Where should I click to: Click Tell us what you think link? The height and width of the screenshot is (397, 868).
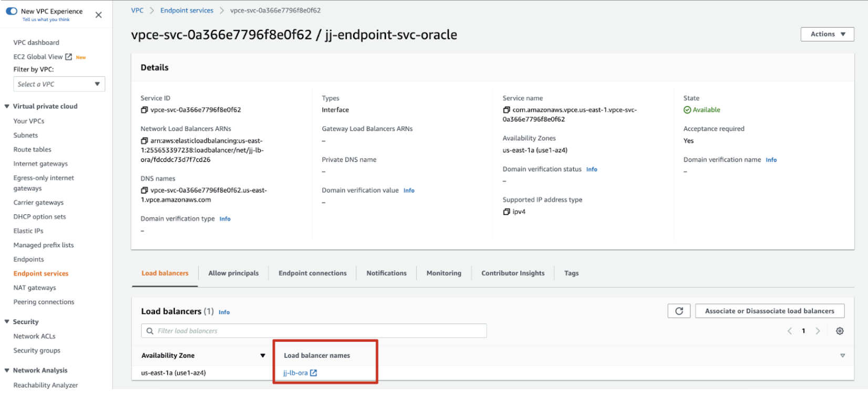(x=46, y=20)
